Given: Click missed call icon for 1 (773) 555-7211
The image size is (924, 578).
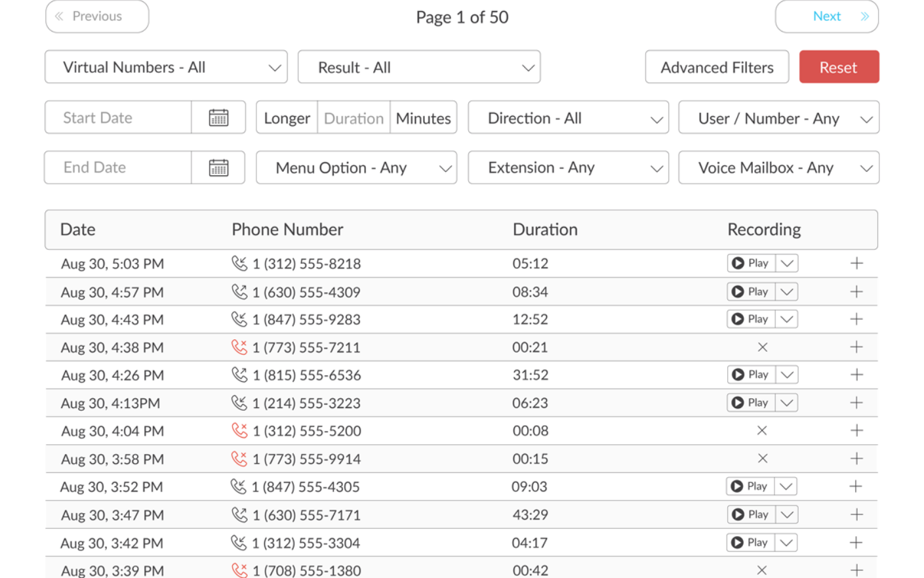Looking at the screenshot, I should (x=239, y=347).
